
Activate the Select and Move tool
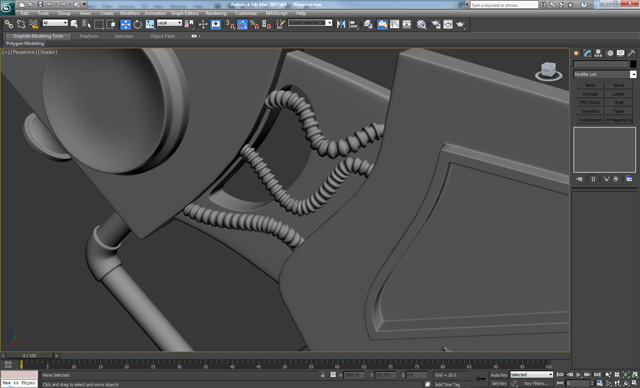click(x=125, y=24)
